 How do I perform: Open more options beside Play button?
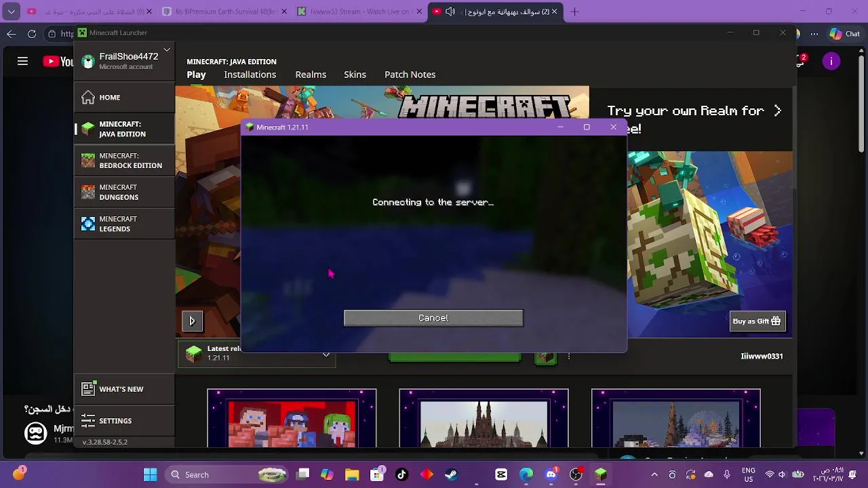pyautogui.click(x=568, y=357)
